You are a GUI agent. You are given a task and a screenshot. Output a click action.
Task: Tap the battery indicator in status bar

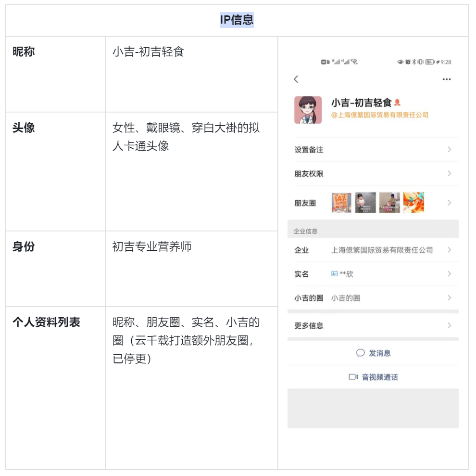pyautogui.click(x=430, y=62)
